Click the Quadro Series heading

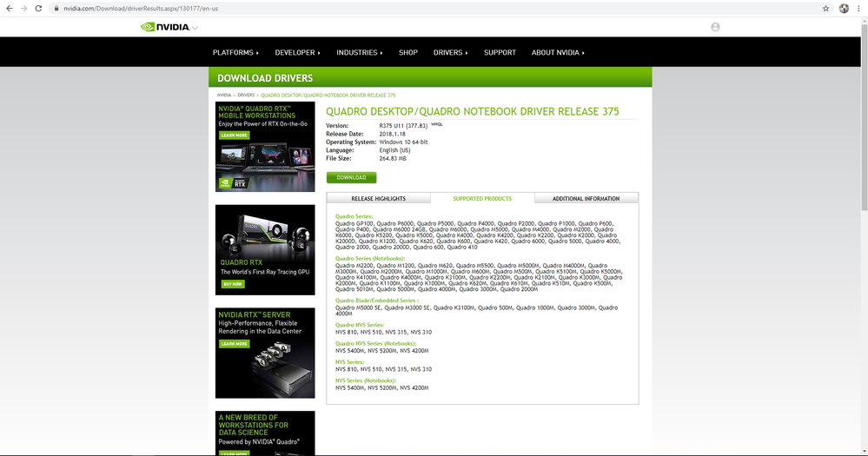[x=354, y=216]
